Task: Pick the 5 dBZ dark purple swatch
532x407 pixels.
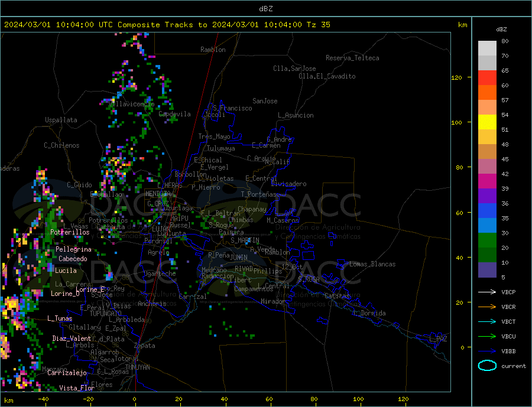Action: click(487, 270)
